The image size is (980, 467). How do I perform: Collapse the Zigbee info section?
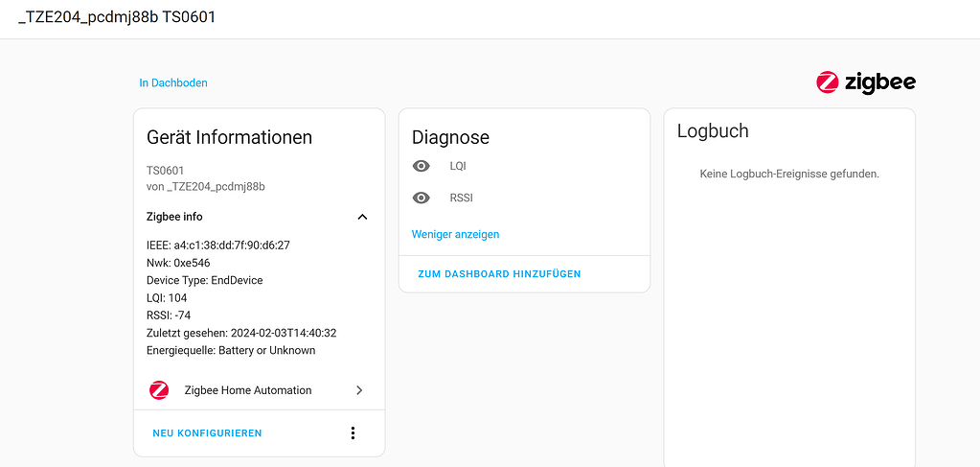(x=362, y=218)
